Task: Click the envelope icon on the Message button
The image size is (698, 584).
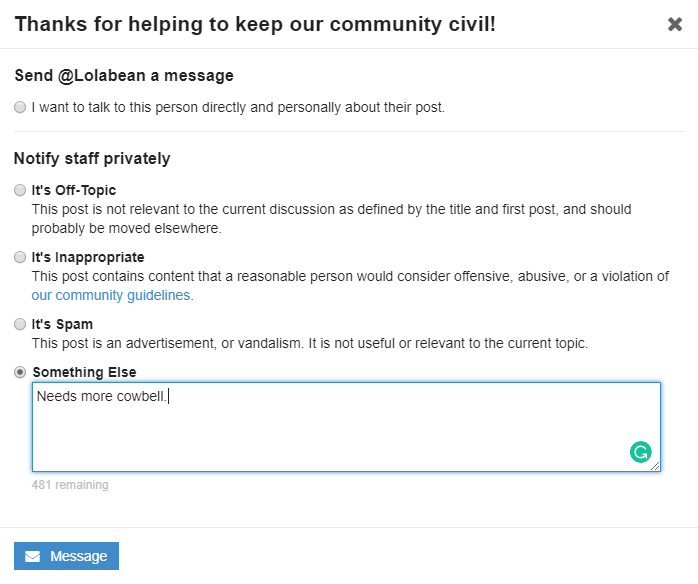Action: tap(33, 557)
